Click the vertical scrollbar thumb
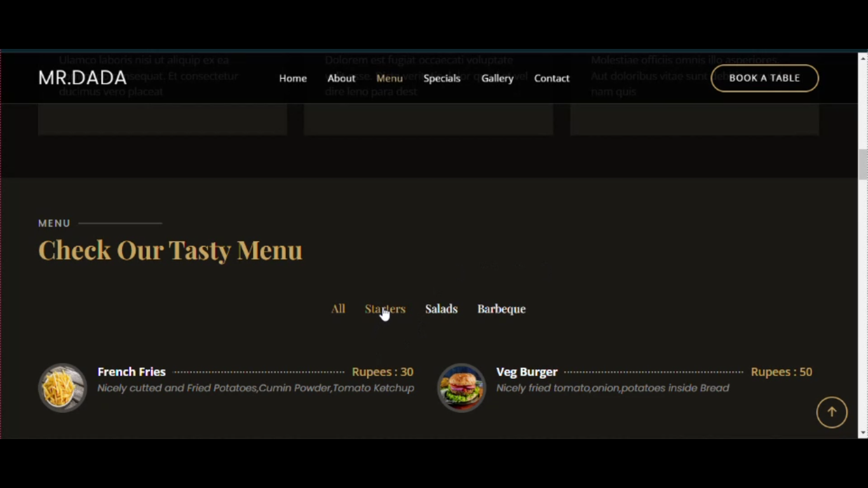The width and height of the screenshot is (868, 488). [863, 165]
